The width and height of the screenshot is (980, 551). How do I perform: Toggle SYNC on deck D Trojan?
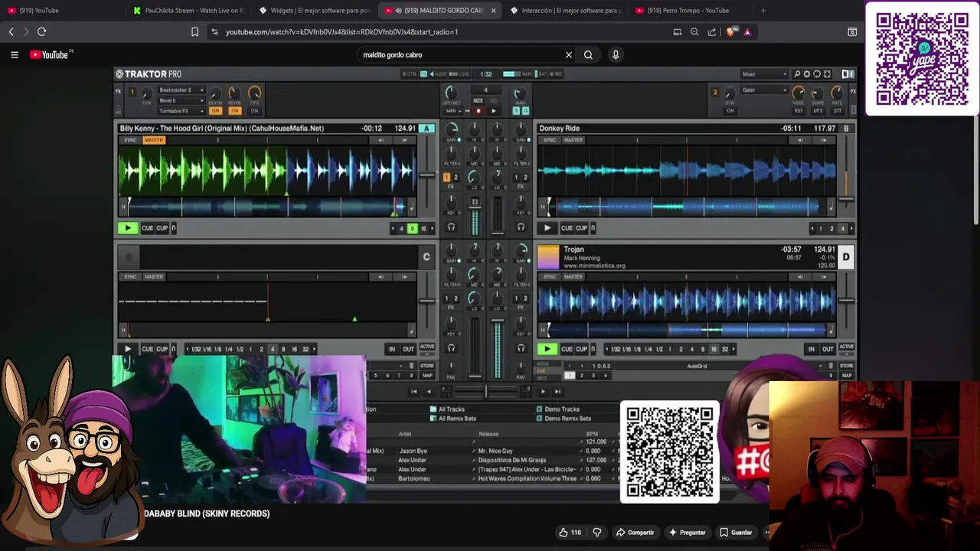coord(549,277)
